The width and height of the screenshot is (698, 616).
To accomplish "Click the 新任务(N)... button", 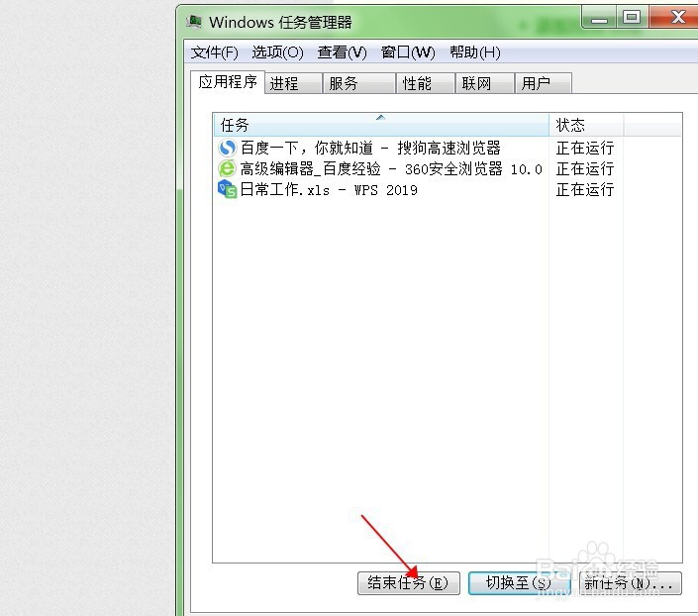I will coord(631,583).
